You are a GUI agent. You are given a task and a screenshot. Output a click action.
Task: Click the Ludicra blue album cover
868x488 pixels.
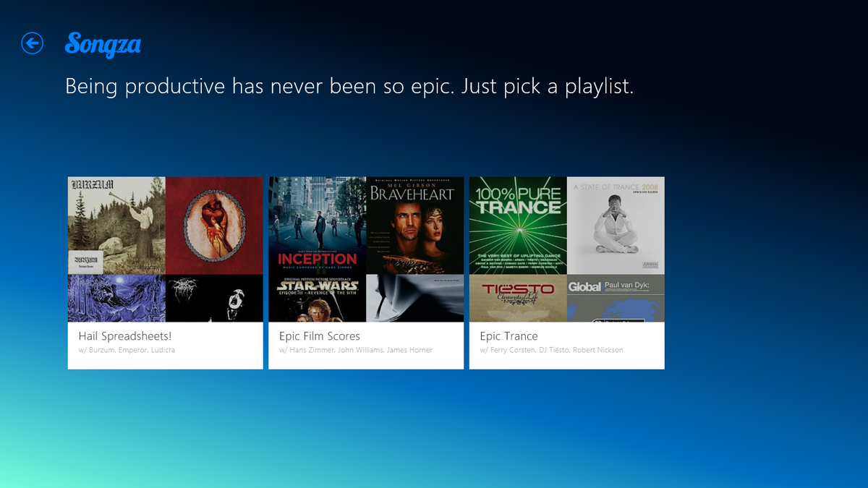pyautogui.click(x=116, y=298)
